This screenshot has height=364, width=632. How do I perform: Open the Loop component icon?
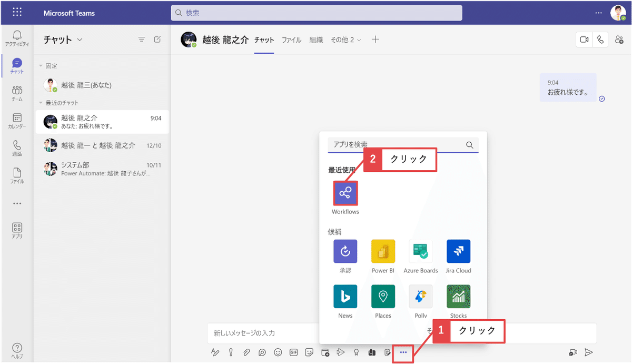tap(262, 352)
